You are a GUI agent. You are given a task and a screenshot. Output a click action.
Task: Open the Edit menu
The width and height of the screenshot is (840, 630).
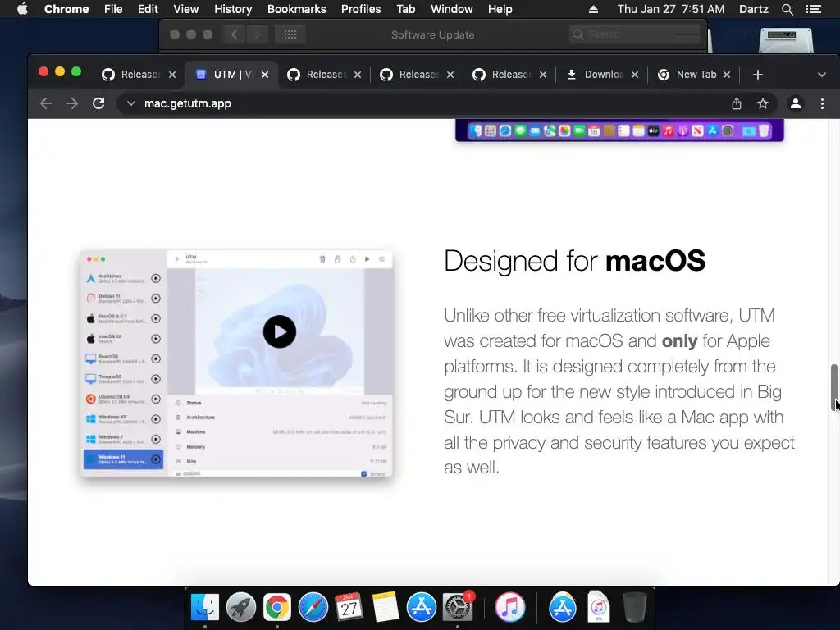[x=148, y=9]
